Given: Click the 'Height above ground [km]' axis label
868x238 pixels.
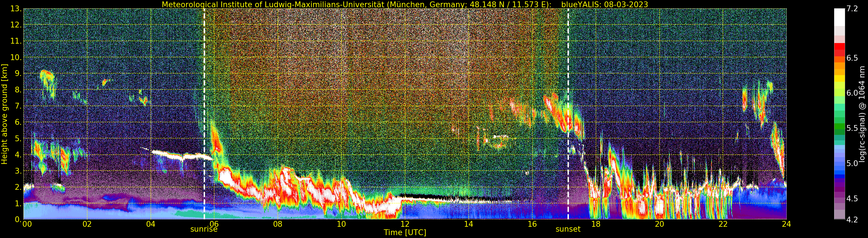Looking at the screenshot, I should (x=4, y=114).
